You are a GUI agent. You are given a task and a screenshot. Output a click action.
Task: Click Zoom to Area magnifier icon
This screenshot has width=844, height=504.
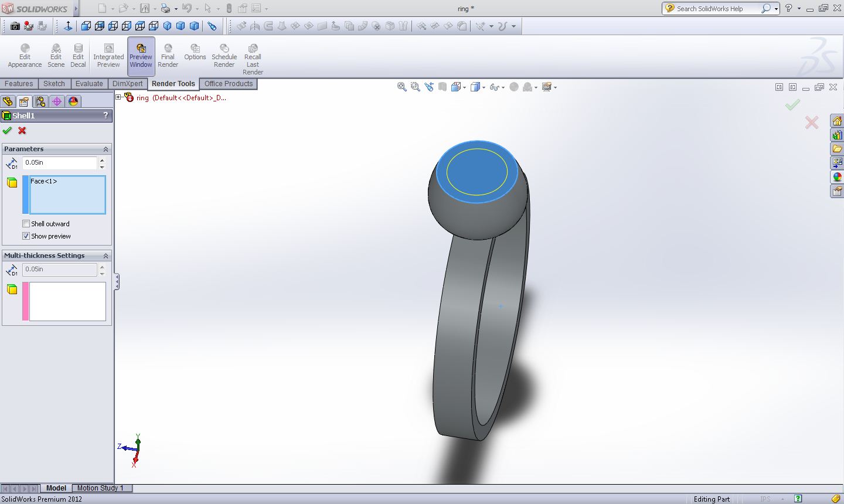pos(416,87)
